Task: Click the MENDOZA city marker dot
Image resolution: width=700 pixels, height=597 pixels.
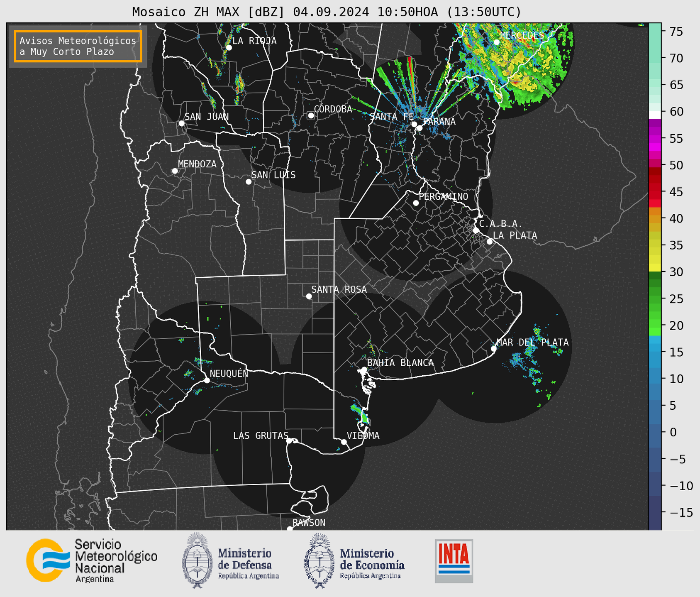Action: [x=175, y=171]
